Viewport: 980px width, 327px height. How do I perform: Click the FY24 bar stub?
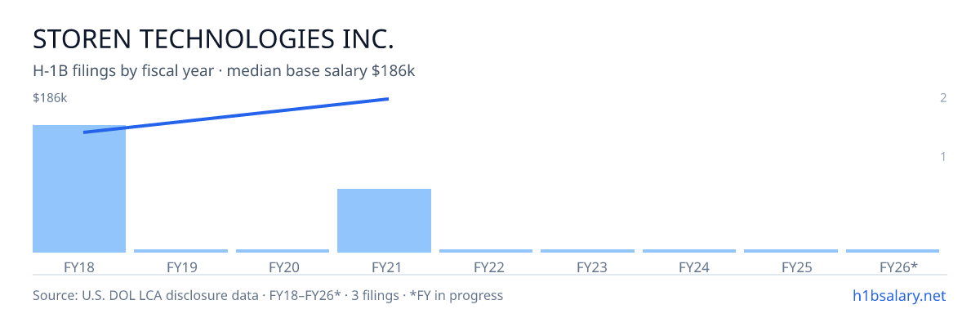(689, 251)
